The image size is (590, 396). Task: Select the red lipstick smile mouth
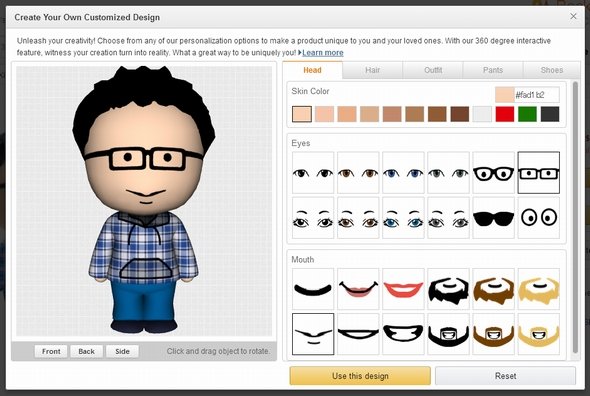pos(403,289)
